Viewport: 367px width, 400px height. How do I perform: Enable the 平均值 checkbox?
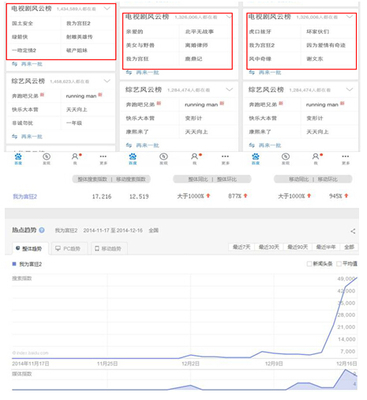339,264
